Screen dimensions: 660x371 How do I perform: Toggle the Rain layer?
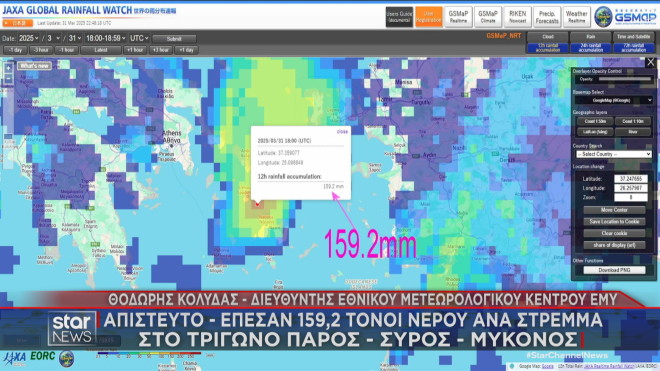[591, 37]
